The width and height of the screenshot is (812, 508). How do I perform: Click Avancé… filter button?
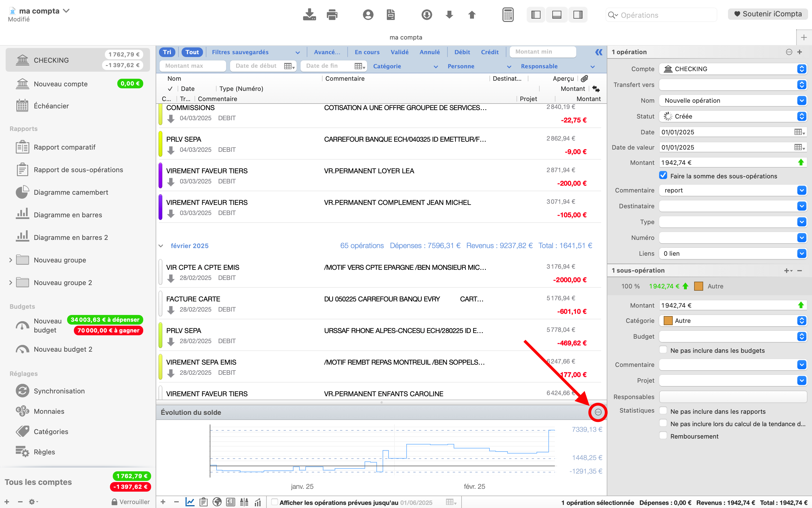327,52
